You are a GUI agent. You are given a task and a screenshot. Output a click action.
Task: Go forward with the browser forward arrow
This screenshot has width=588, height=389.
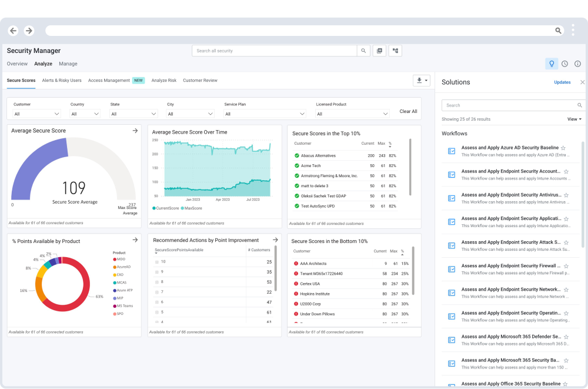click(x=29, y=31)
